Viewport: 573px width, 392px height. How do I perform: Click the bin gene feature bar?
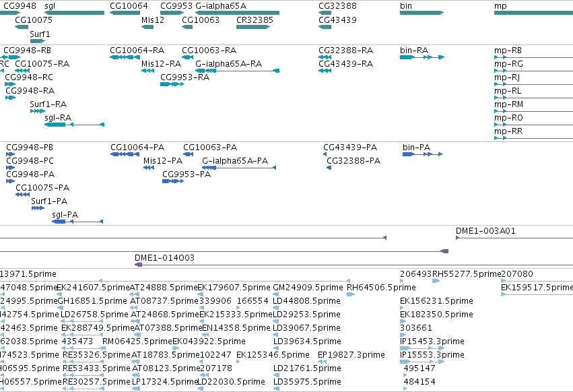[x=422, y=13]
